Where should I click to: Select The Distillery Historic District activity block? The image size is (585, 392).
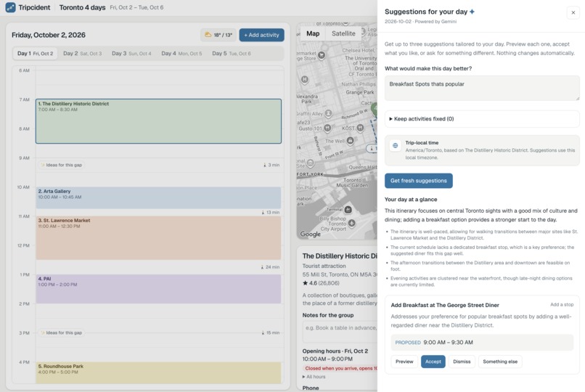point(158,121)
